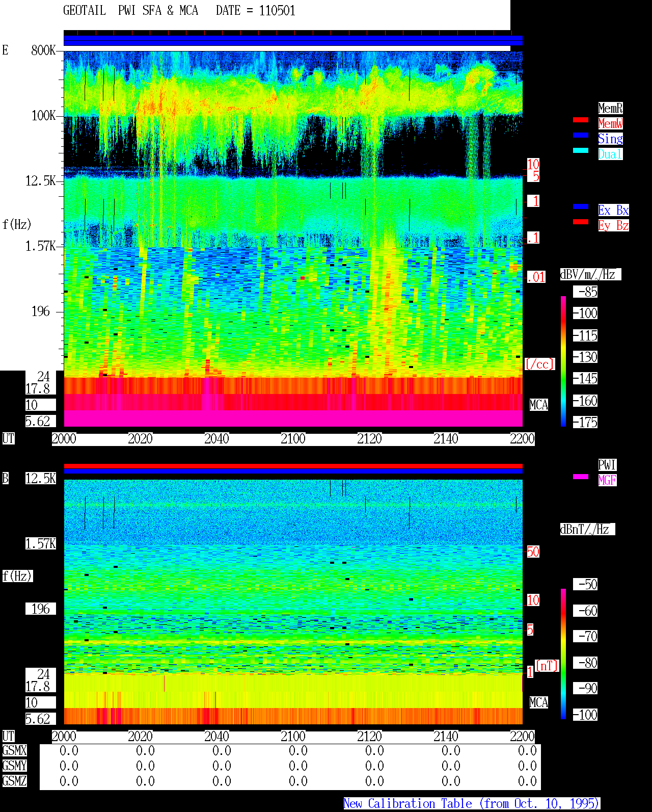Click the GEOTAIL PWI SFA & MCA title
The width and height of the screenshot is (652, 812).
tap(130, 11)
